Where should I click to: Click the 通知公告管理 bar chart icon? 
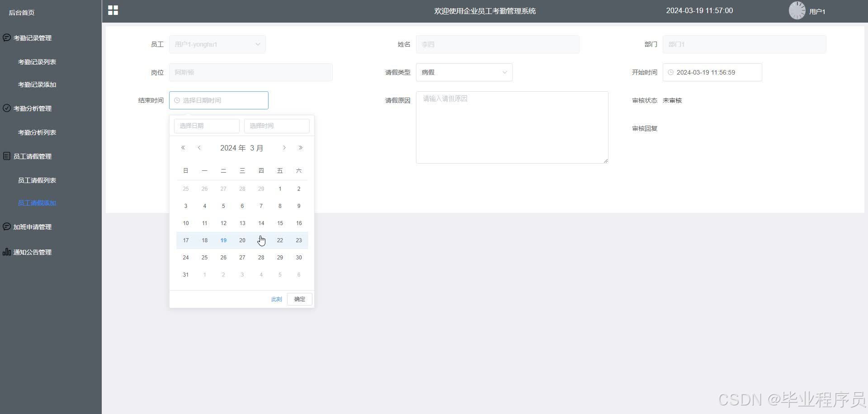7,252
